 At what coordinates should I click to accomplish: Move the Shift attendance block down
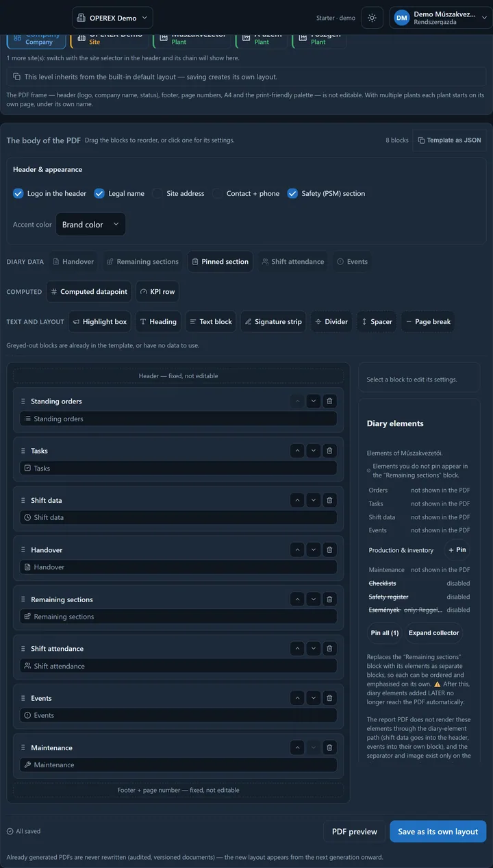313,649
